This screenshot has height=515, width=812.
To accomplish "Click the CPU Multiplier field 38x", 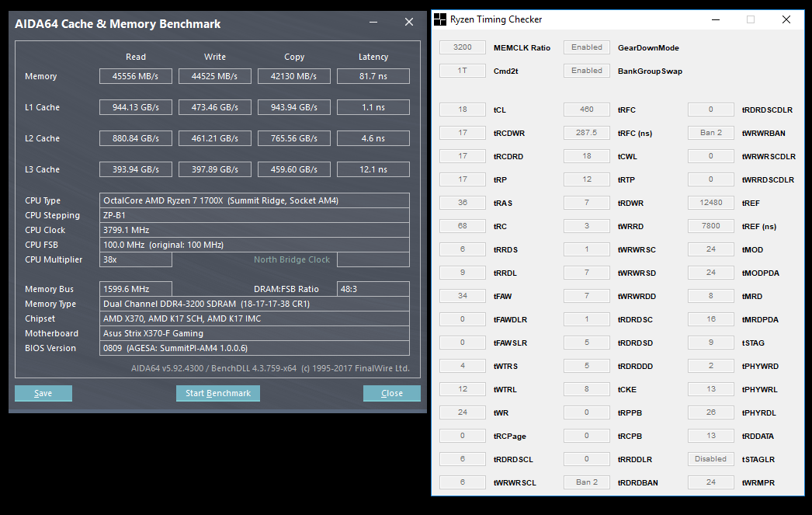I will point(136,259).
